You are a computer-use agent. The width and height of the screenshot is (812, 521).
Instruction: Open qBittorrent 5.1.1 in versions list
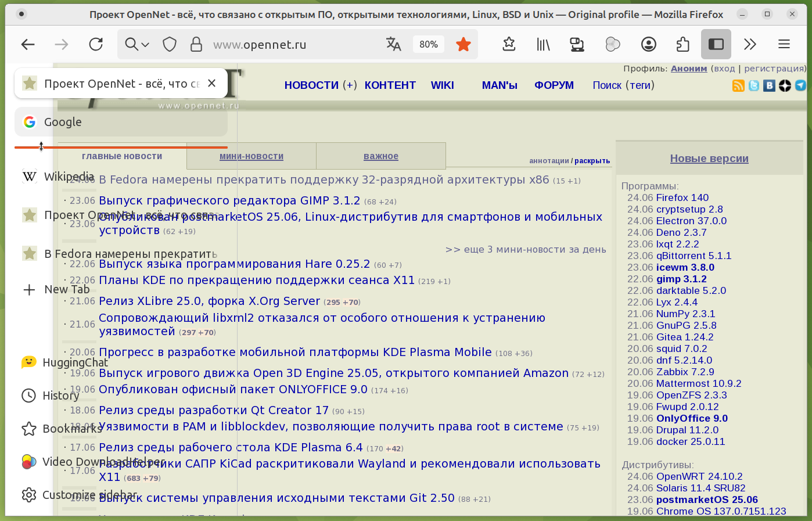(x=694, y=256)
